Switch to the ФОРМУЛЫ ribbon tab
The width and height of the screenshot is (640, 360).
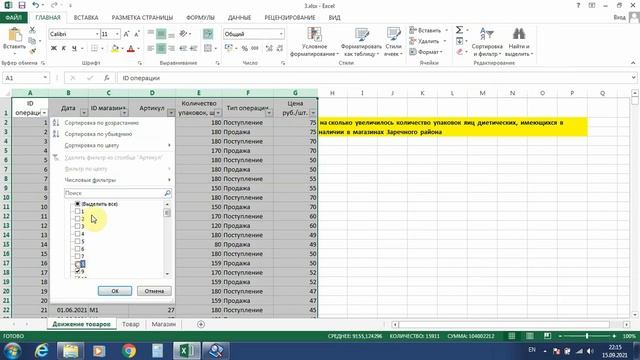pyautogui.click(x=200, y=18)
